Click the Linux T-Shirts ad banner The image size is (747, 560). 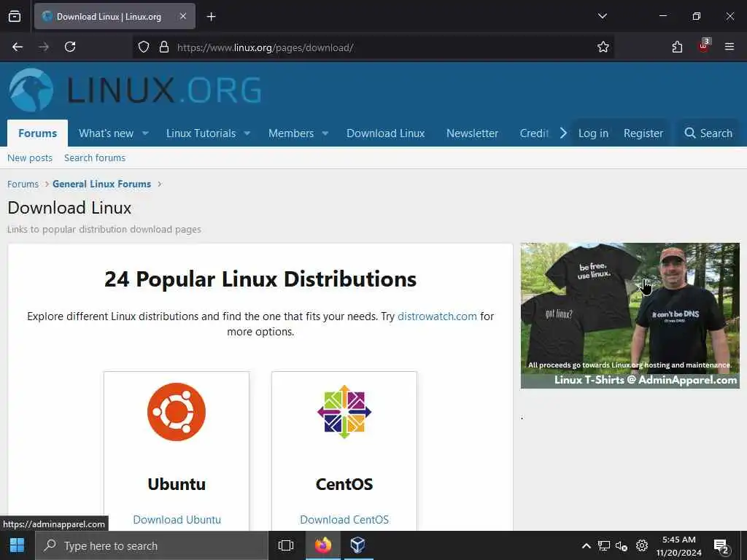(x=630, y=316)
